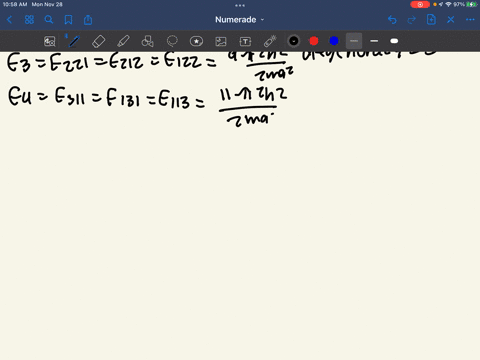480x360 pixels.
Task: Select the Lasso tool
Action: pos(172,41)
